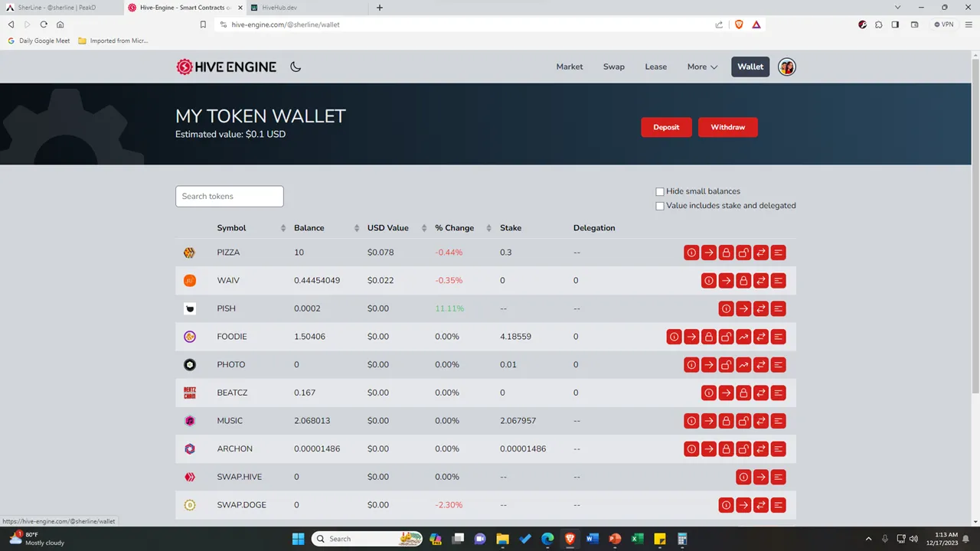Open info for the PIZZA token
Screen dimensions: 980x551
click(691, 253)
